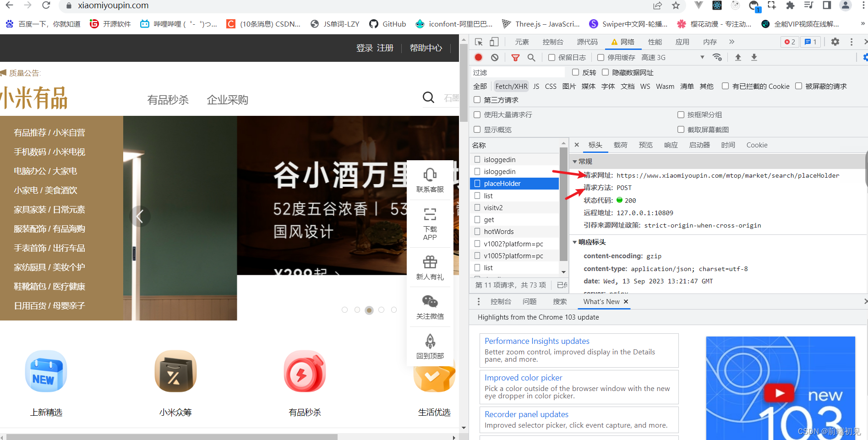
Task: Open DevTools three-dot customize menu
Action: click(852, 42)
